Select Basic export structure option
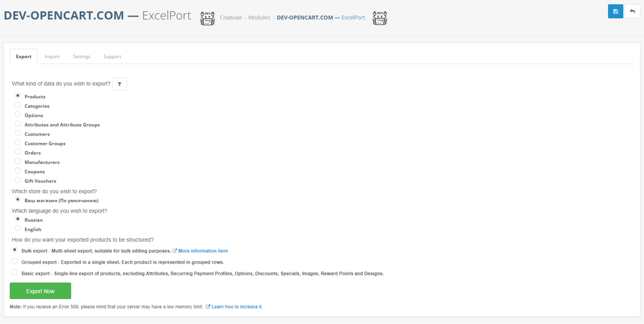This screenshot has height=324, width=644. tap(14, 272)
